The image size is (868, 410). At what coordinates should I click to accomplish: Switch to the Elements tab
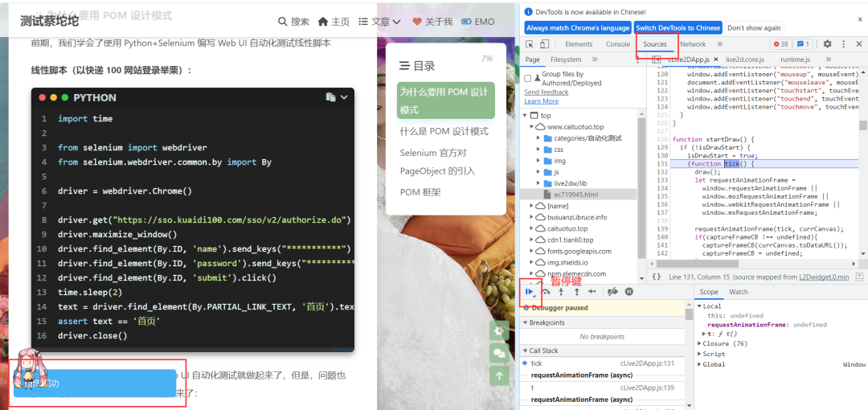tap(579, 44)
